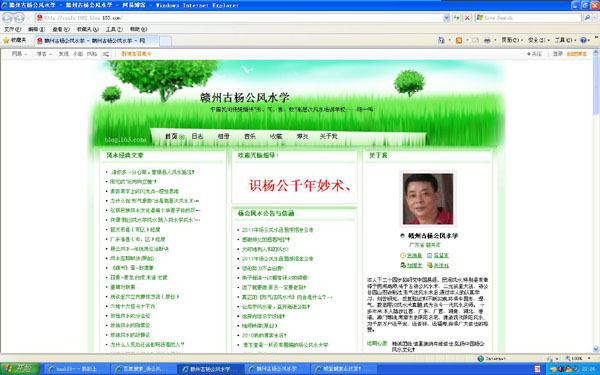
Task: Open the 收藏夹 menu in menu bar
Action: pyautogui.click(x=88, y=29)
